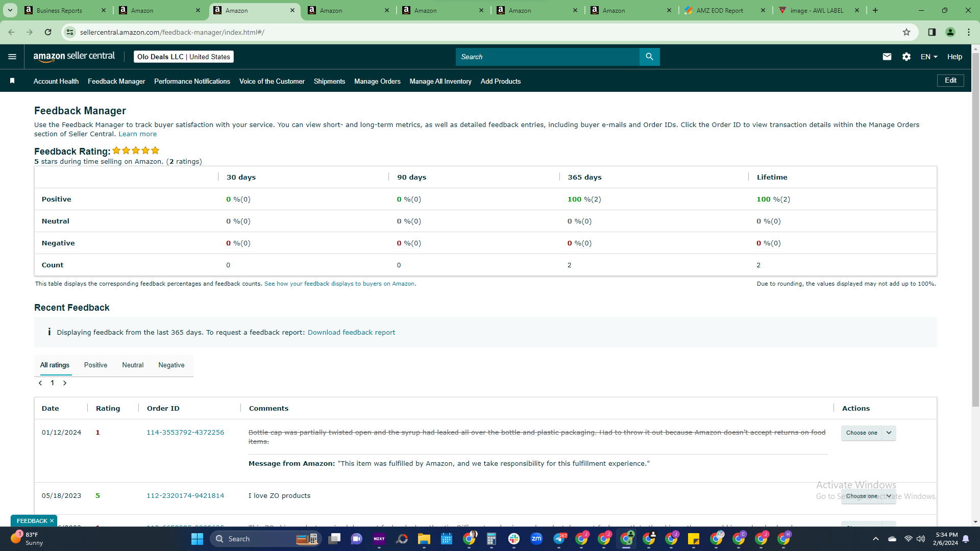This screenshot has height=551, width=980.
Task: Reload the page
Action: [x=48, y=32]
